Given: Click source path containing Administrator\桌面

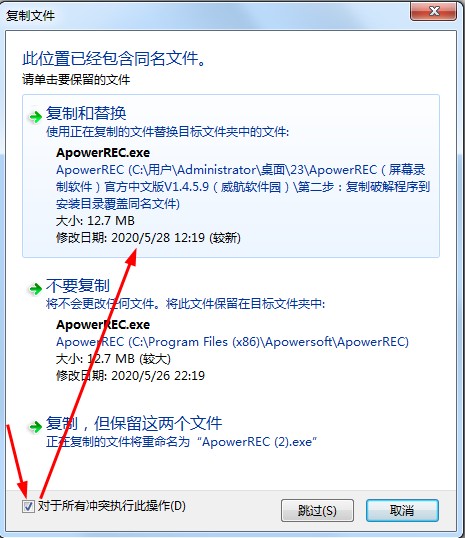Looking at the screenshot, I should pyautogui.click(x=243, y=187).
